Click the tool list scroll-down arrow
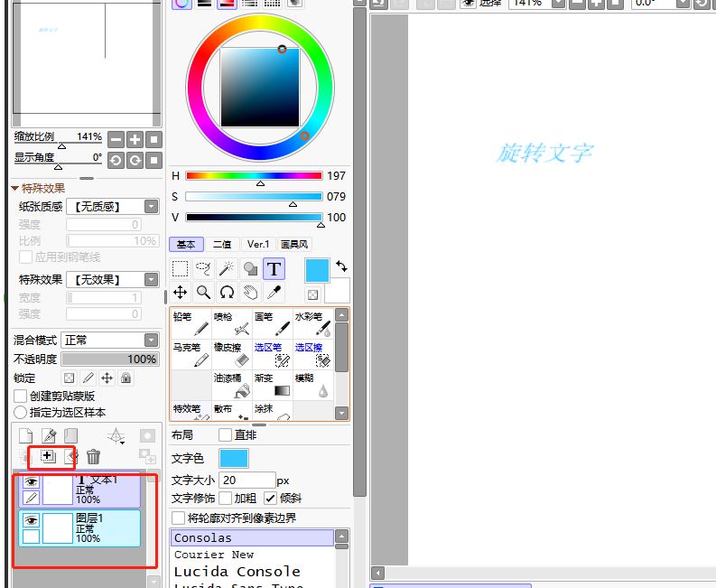Viewport: 716px width, 588px height. point(341,414)
